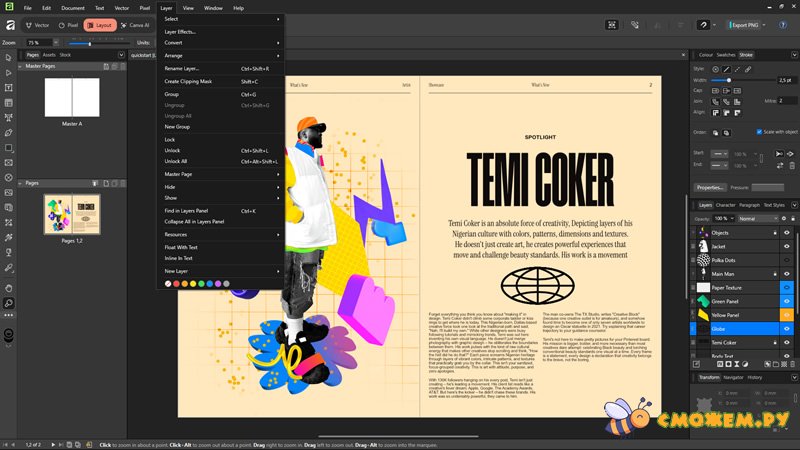This screenshot has height=450, width=800.
Task: Select the Zoom tool in the left toolbar
Action: click(9, 303)
